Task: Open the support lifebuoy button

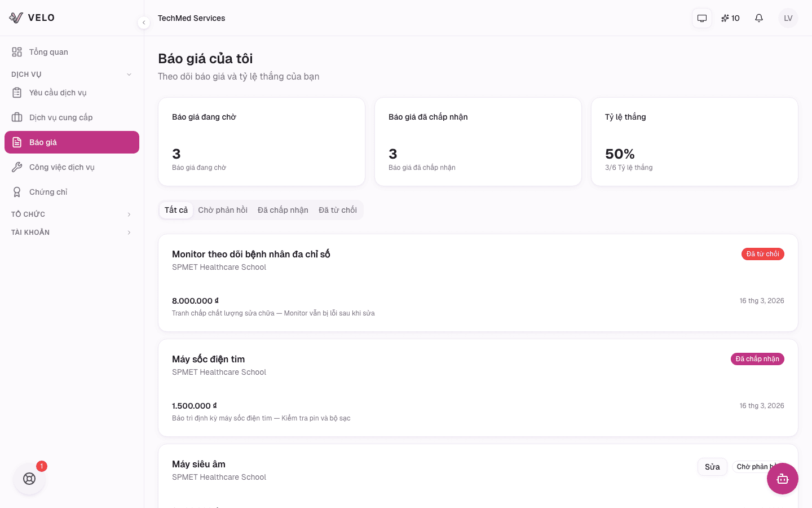Action: pyautogui.click(x=29, y=479)
